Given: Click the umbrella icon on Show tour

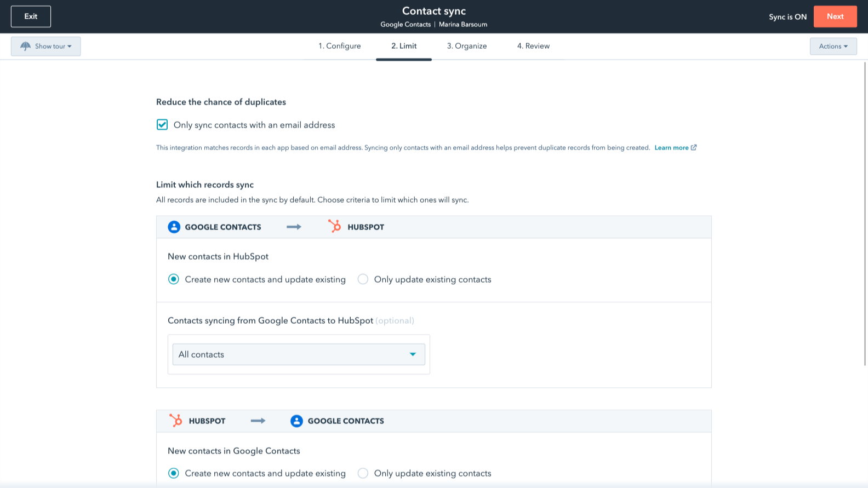Looking at the screenshot, I should click(x=25, y=47).
